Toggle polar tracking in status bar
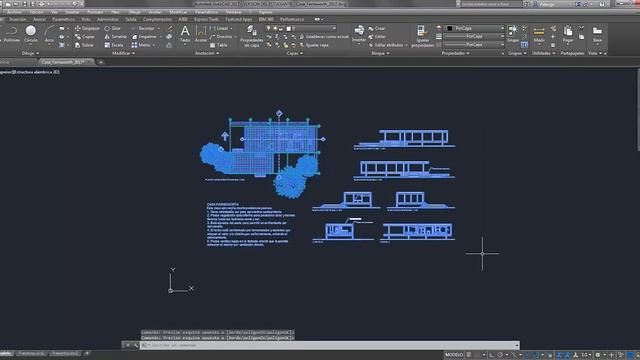 click(500, 355)
